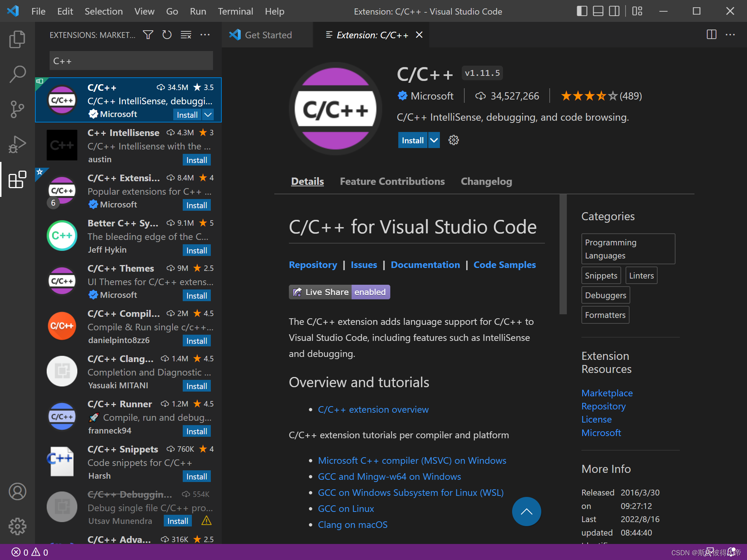
Task: Open the Run and Debug view
Action: [17, 144]
